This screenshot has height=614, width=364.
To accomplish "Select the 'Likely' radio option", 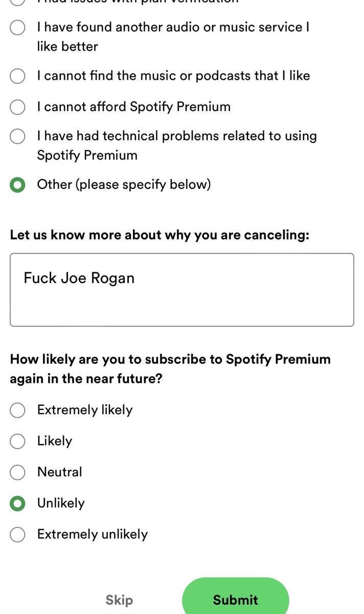I will click(x=17, y=441).
